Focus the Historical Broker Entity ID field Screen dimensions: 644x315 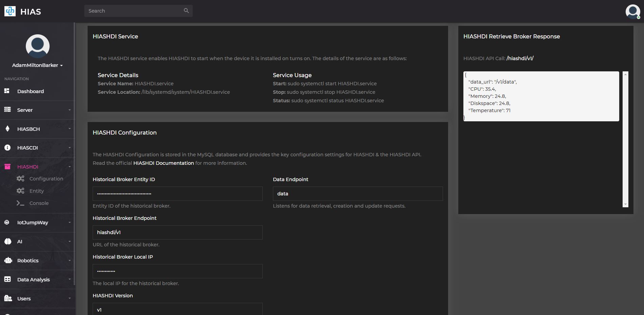[x=178, y=193]
